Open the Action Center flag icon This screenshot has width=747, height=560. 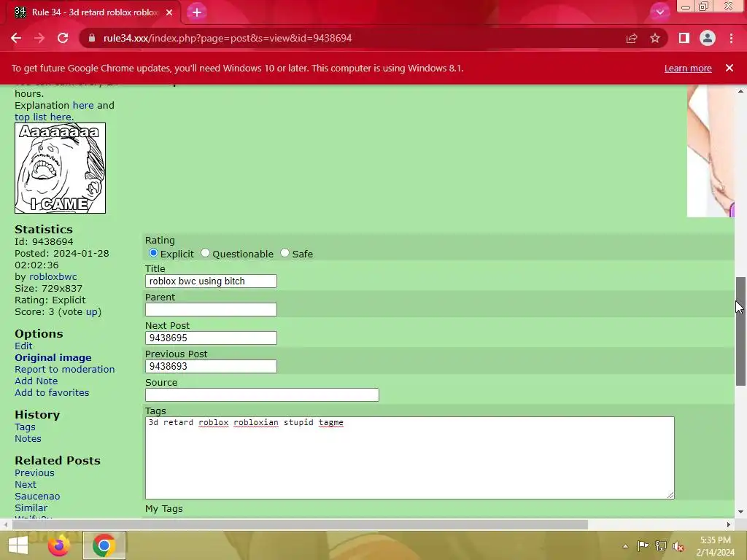643,545
